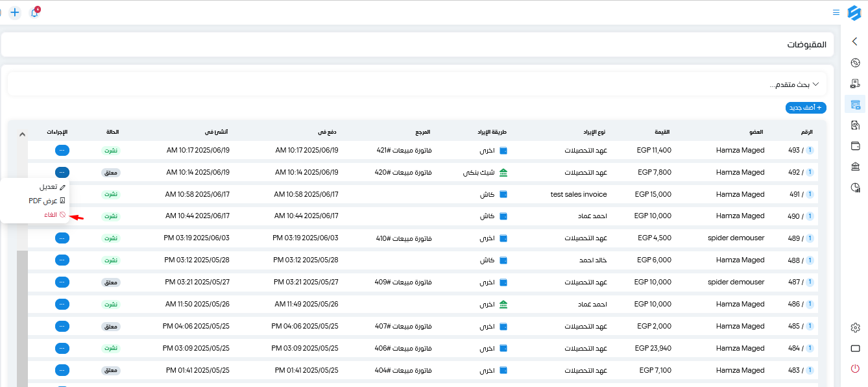Open reference link فاتورة مبيعات #421
The height and width of the screenshot is (387, 868).
[404, 150]
